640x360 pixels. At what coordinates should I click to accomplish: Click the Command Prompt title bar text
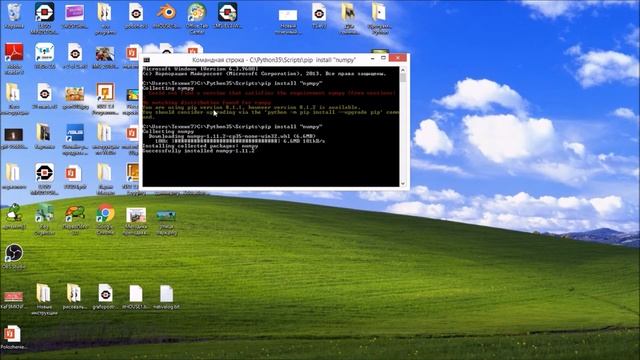click(x=274, y=60)
